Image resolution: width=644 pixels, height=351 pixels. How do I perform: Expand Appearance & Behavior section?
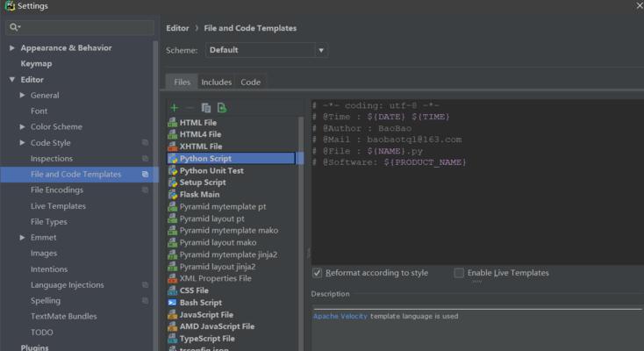[x=12, y=47]
